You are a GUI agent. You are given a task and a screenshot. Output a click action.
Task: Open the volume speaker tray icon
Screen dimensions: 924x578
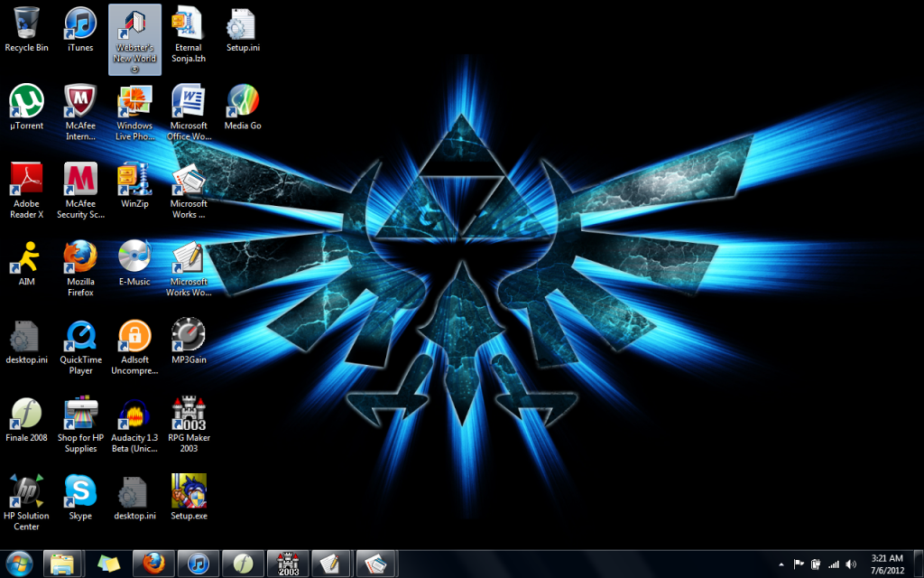pyautogui.click(x=851, y=564)
